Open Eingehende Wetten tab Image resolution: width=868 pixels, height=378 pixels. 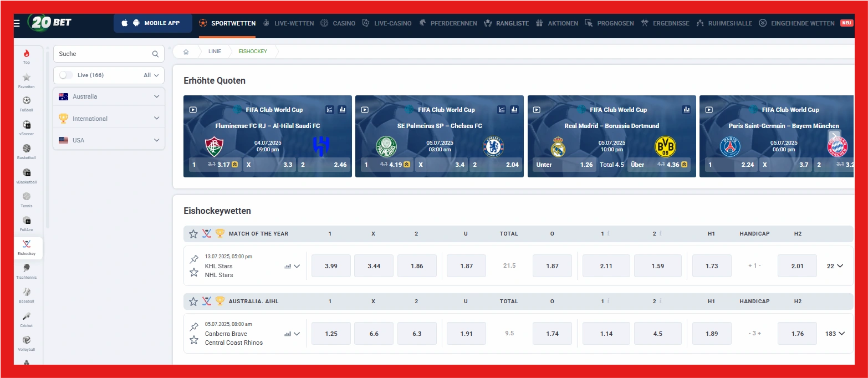(796, 23)
